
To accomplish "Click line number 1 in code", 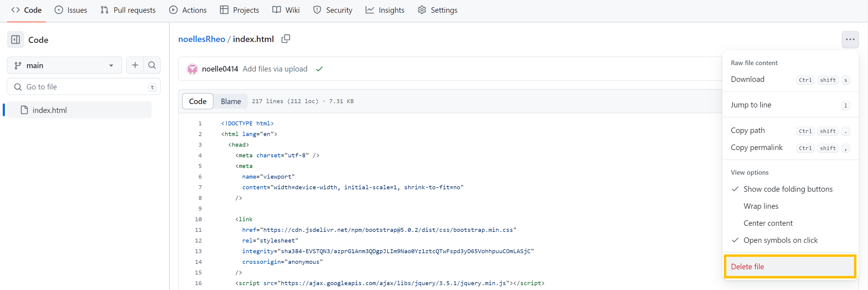I will tap(200, 124).
